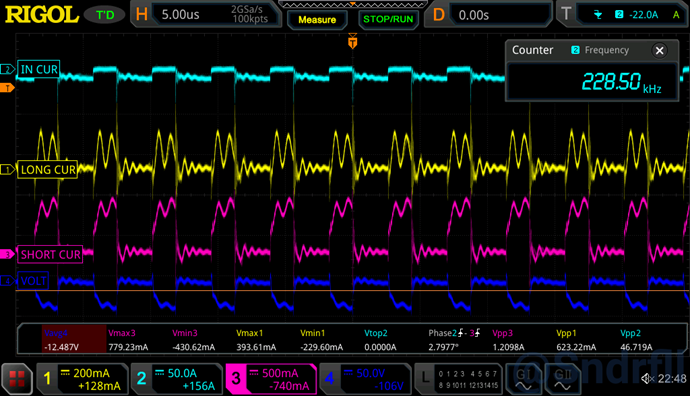Toggle channel 2 50.0A button
The height and width of the screenshot is (396, 690).
pos(176,379)
